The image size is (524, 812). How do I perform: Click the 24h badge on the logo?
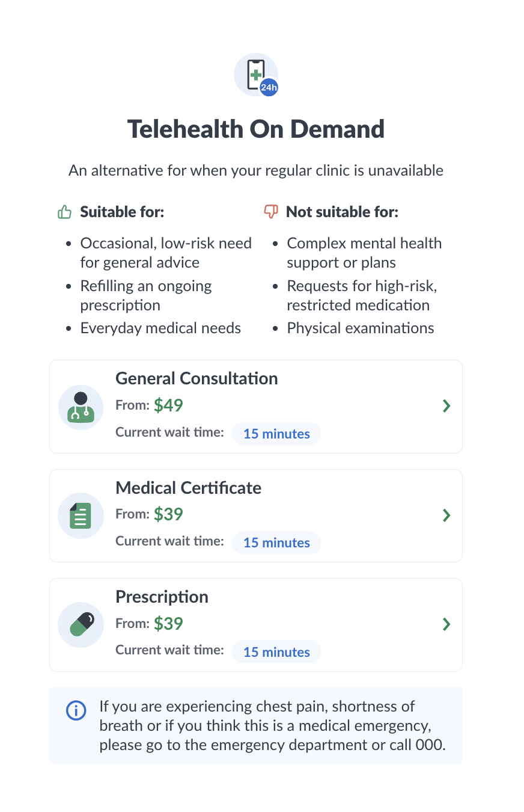click(268, 87)
